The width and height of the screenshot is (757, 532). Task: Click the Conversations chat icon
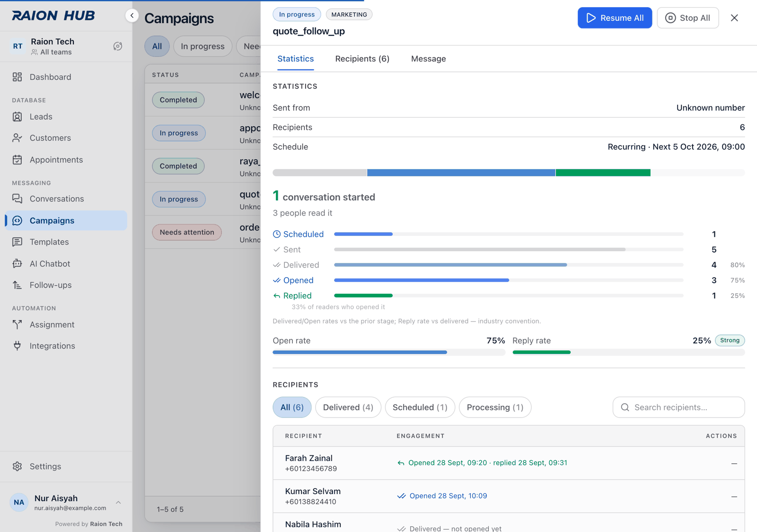[18, 199]
